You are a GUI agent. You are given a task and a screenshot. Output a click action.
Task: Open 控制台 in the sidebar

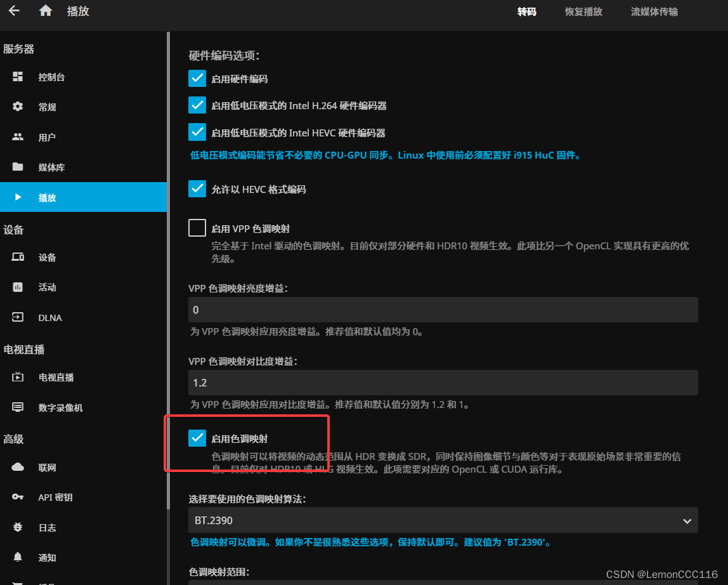(84, 77)
